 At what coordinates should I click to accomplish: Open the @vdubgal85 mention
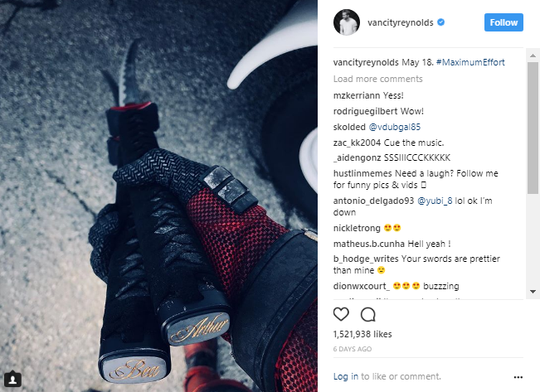394,127
